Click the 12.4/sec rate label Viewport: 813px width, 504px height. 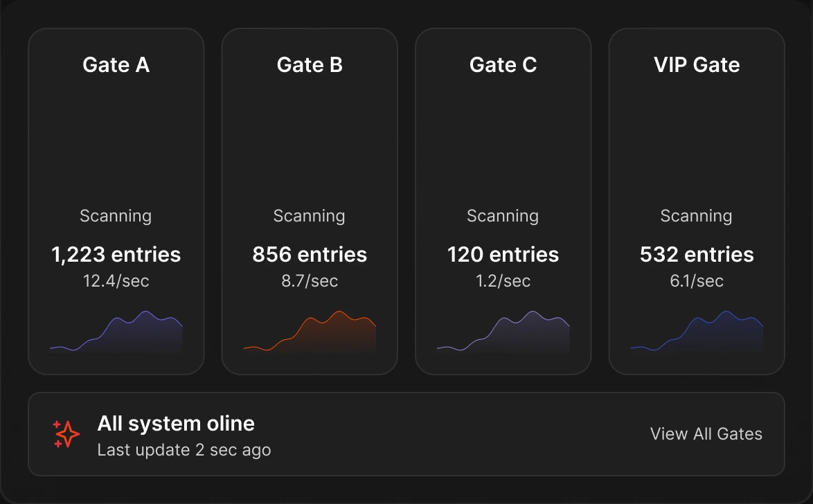[x=116, y=281]
